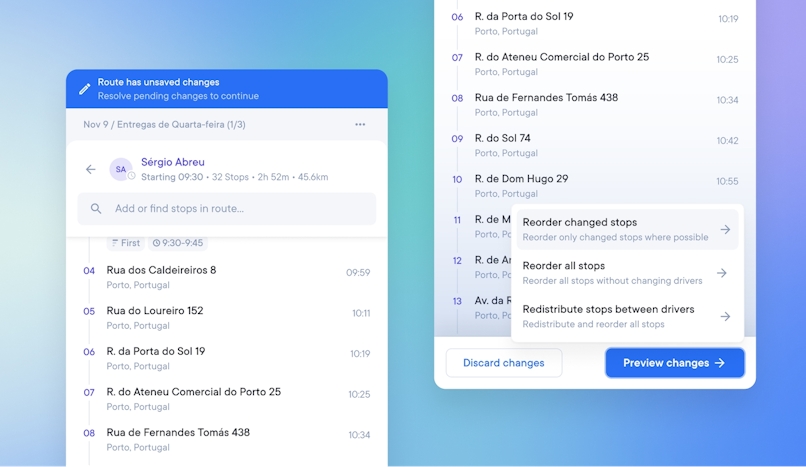Click arrow beside Reorder all stops
This screenshot has height=467, width=806.
point(722,273)
